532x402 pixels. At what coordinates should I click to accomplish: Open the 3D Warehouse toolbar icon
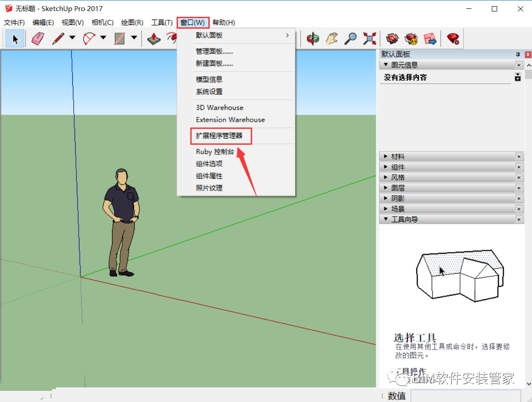392,39
